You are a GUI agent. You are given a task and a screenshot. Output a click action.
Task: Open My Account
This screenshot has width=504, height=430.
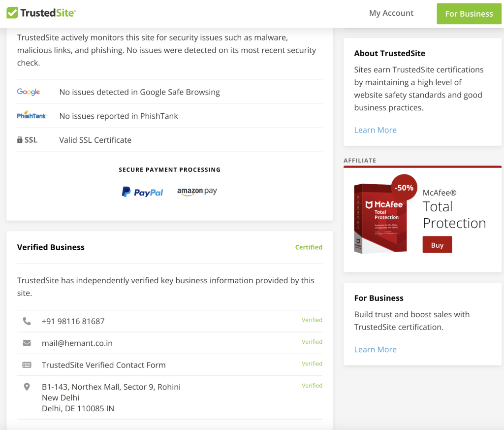(x=391, y=13)
